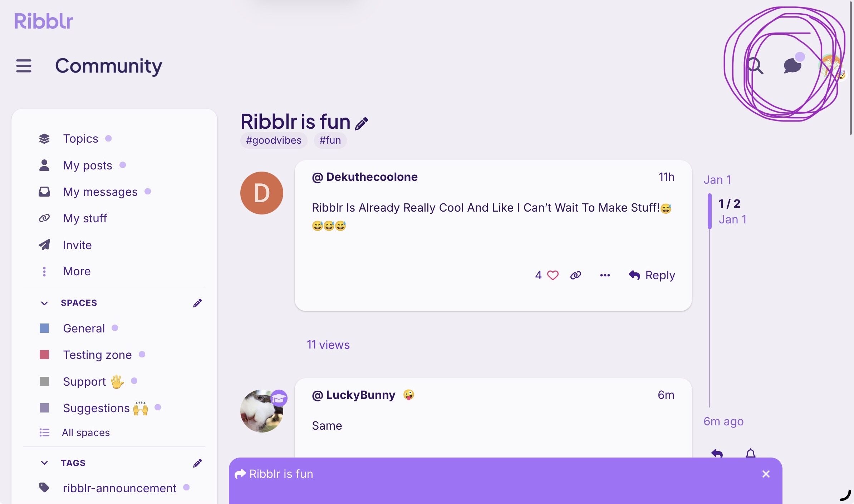Open more options on Dekuthecoolone's post
The height and width of the screenshot is (504, 854).
605,275
